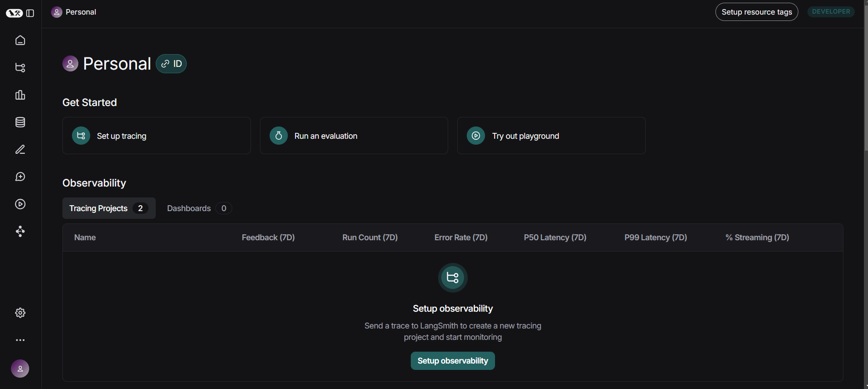Screen dimensions: 868x389
Task: Click the Name column header
Action: point(85,237)
